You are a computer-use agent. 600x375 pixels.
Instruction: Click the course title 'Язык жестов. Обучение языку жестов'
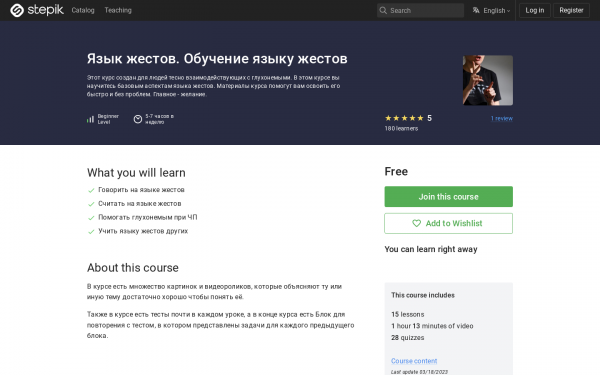click(217, 59)
